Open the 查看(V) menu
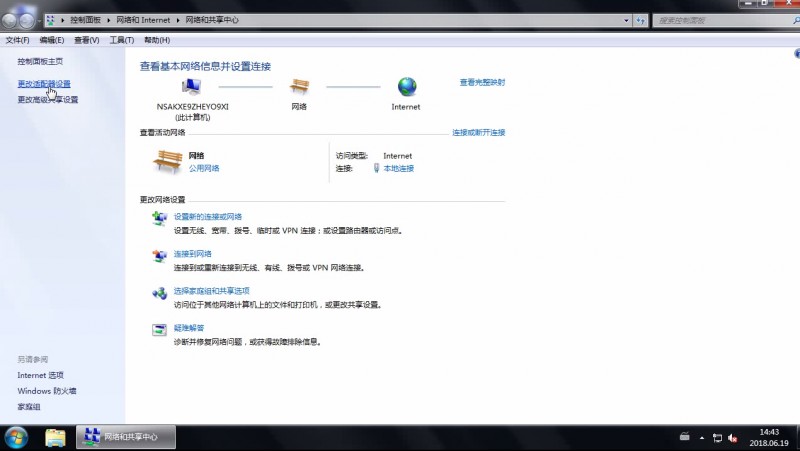Viewport: 800px width, 451px height. point(86,40)
